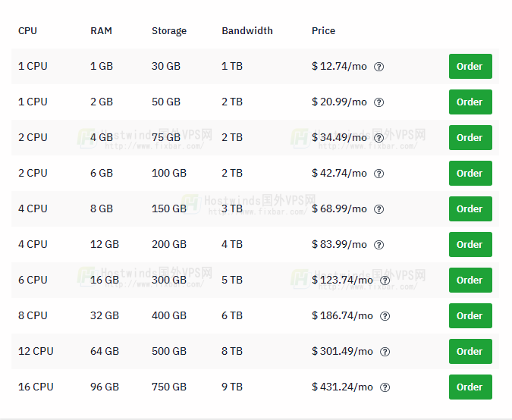512x420 pixels.
Task: Click the 200 GB storage cell
Action: pos(169,244)
